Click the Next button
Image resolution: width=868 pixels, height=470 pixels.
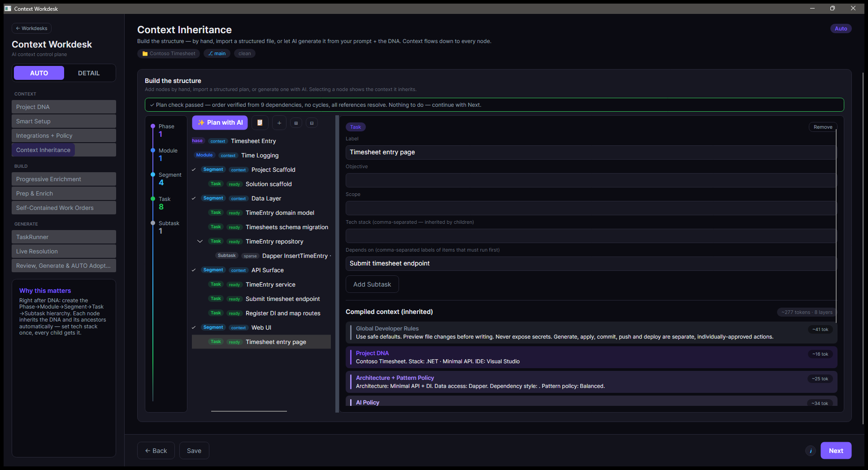coord(836,451)
